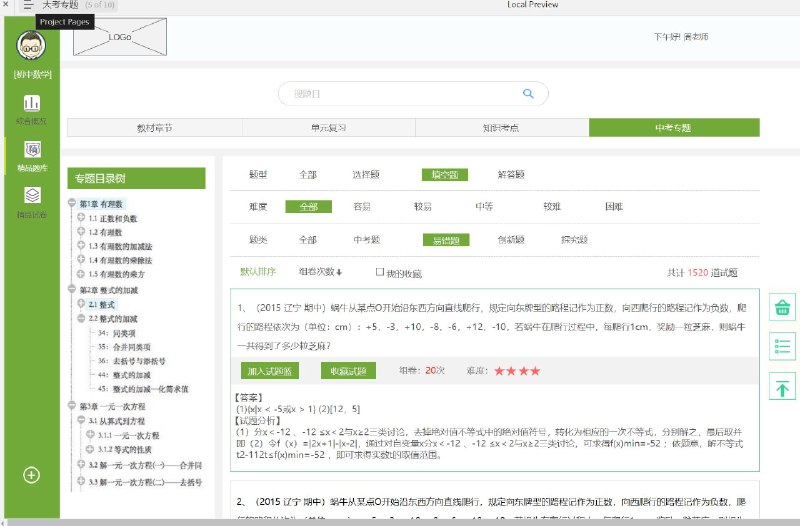
Task: Select 探究题 category filter
Action: pos(574,240)
